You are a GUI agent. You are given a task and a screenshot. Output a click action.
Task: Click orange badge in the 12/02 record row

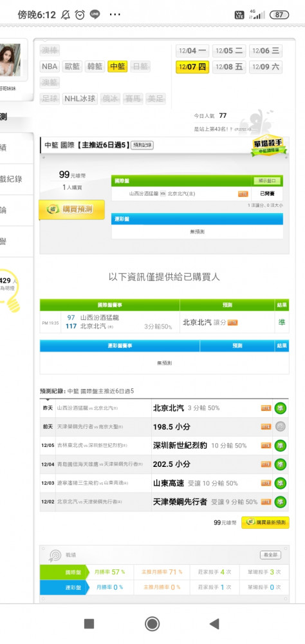point(266,502)
